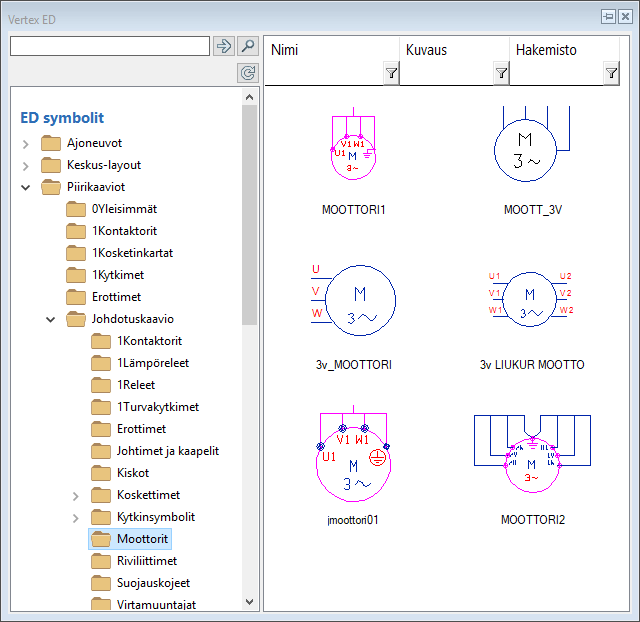Open the Hakemisto column filter
Image resolution: width=640 pixels, height=622 pixels.
611,72
